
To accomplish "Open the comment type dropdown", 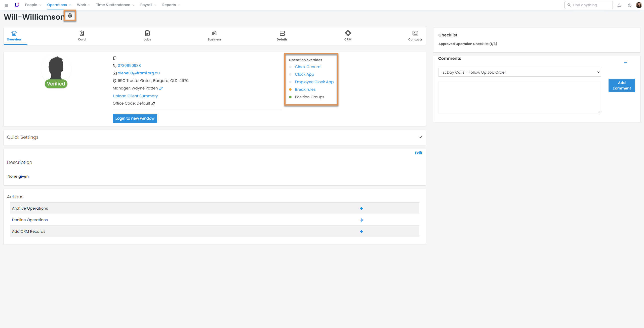I will point(519,72).
